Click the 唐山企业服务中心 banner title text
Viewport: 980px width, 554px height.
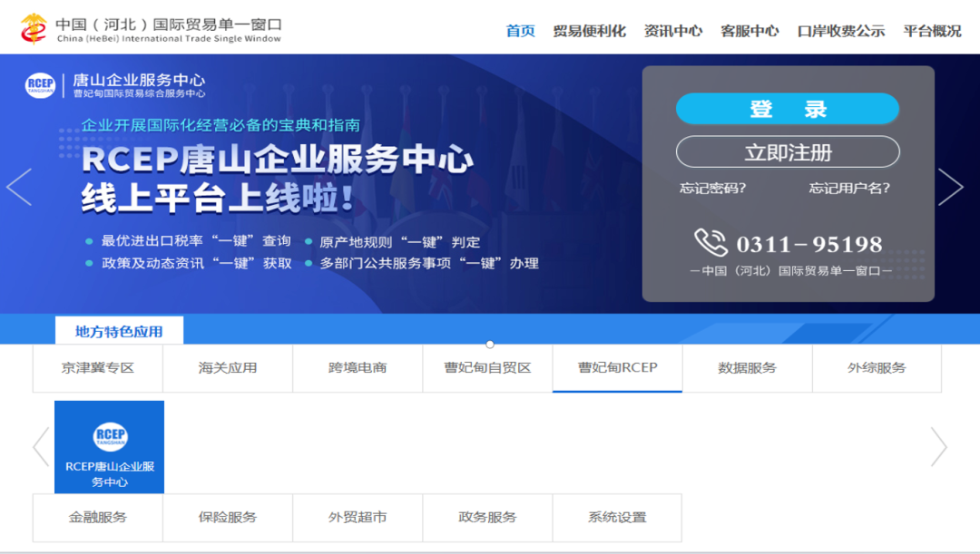click(139, 80)
